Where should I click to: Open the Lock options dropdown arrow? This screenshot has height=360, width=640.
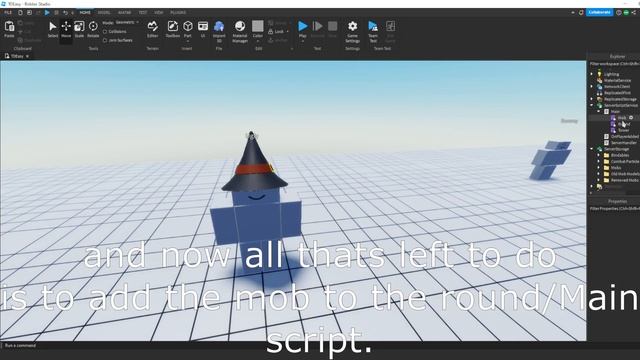point(287,31)
